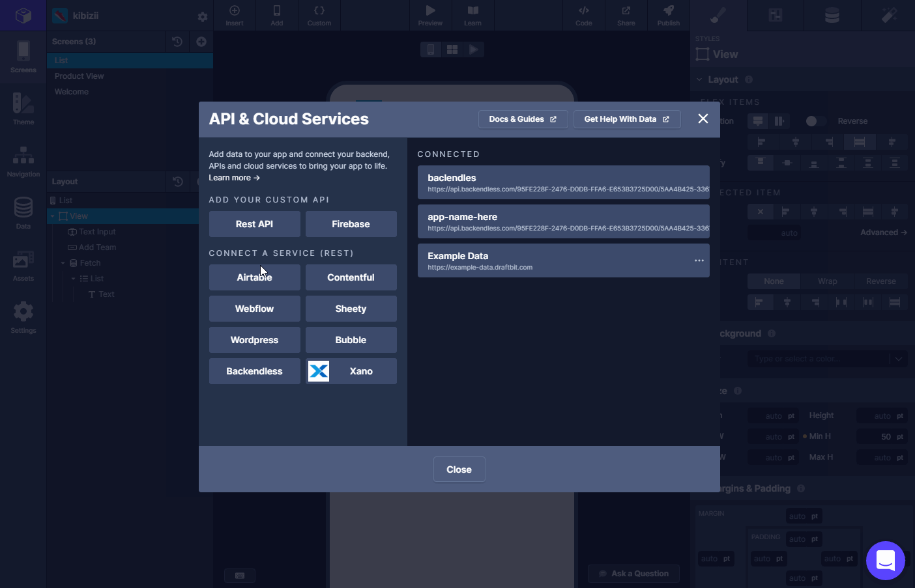Open kibizii project settings gear
915x588 pixels.
[202, 17]
